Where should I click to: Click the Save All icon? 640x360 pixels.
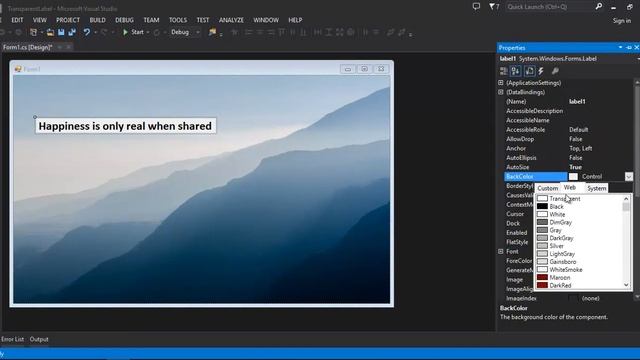pos(72,32)
